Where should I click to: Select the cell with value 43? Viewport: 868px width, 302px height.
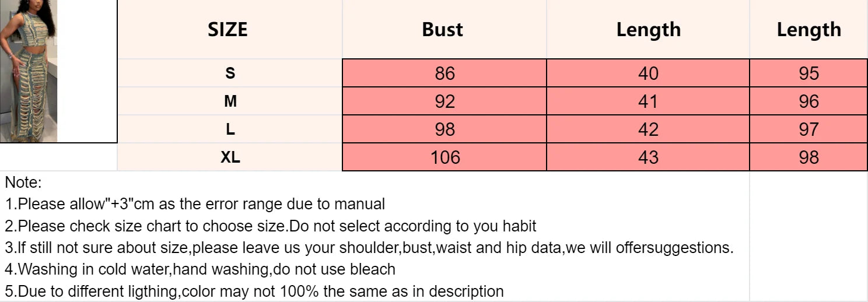pyautogui.click(x=648, y=157)
